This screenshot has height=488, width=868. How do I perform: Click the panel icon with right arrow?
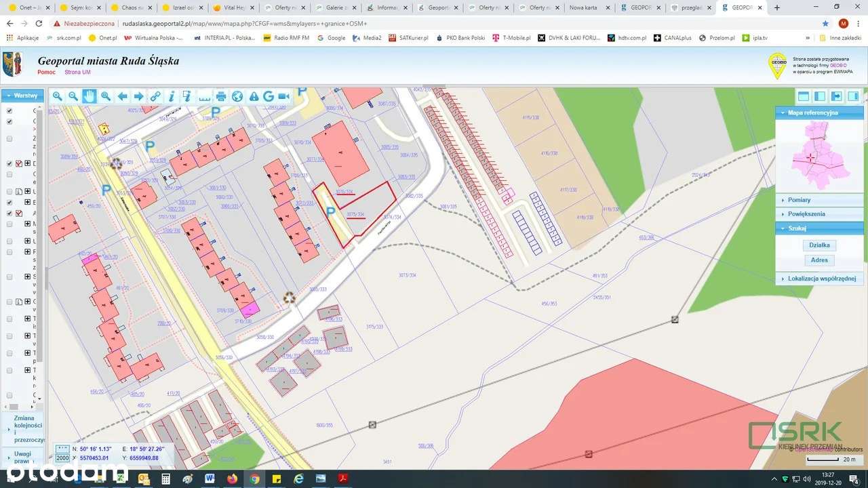pos(837,96)
